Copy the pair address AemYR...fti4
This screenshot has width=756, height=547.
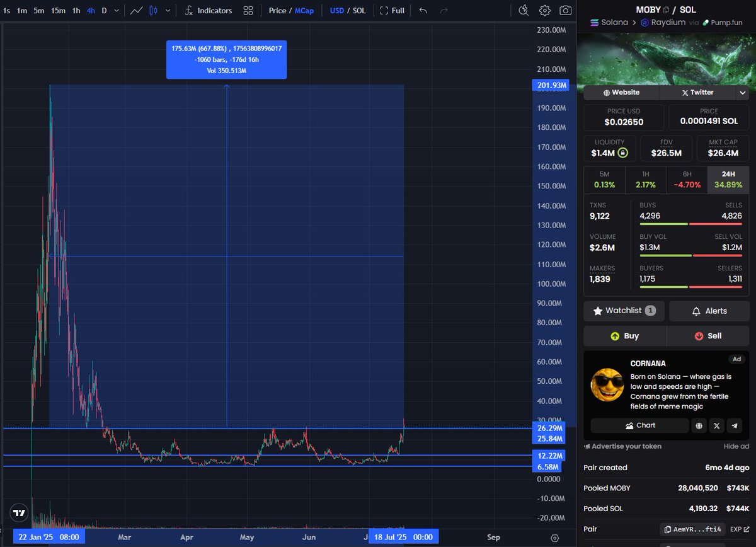click(x=692, y=529)
